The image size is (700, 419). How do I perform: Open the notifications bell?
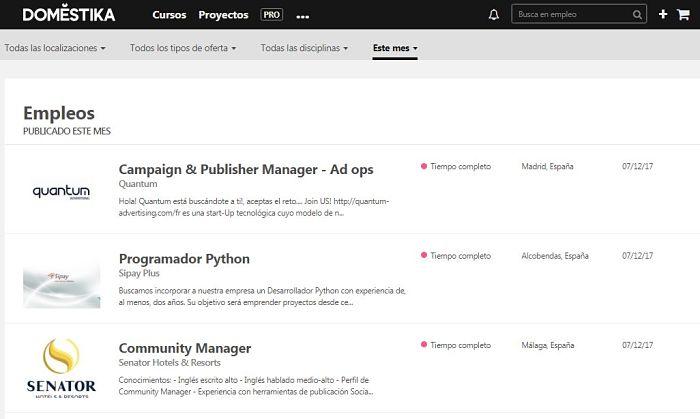coord(493,15)
